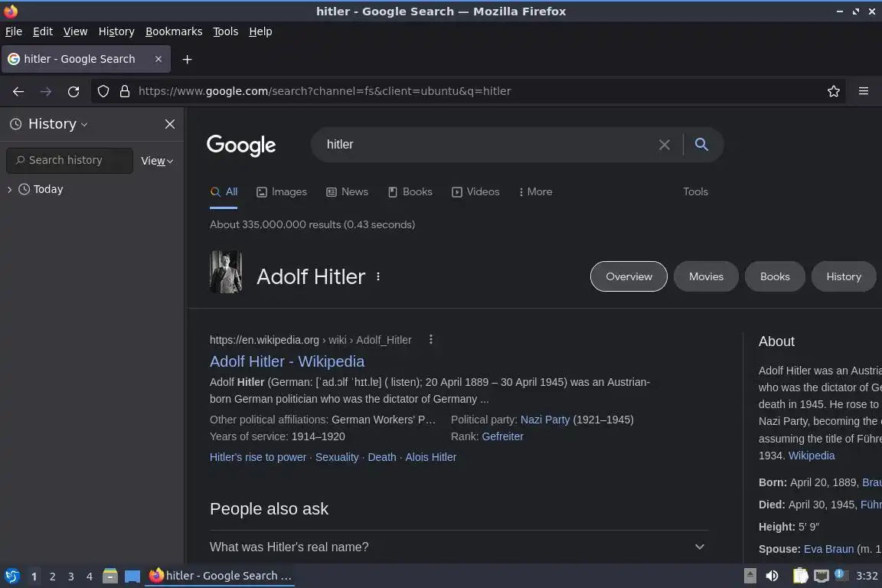Switch to workspace 3 in pager
The height and width of the screenshot is (588, 882).
tap(71, 577)
